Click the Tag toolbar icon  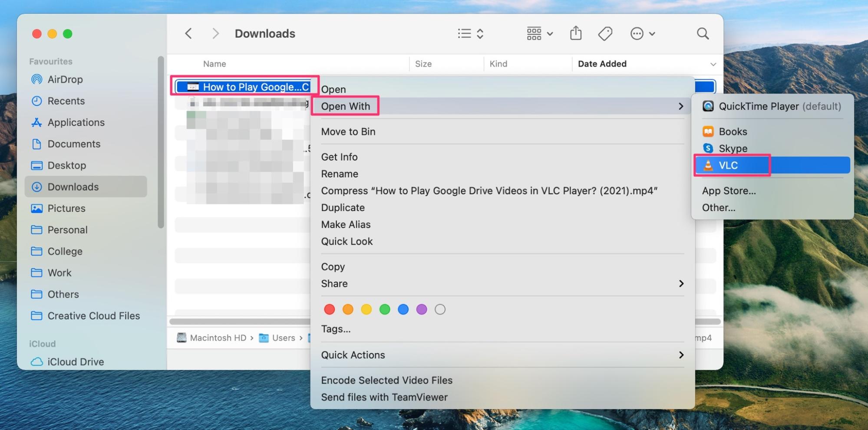coord(605,33)
